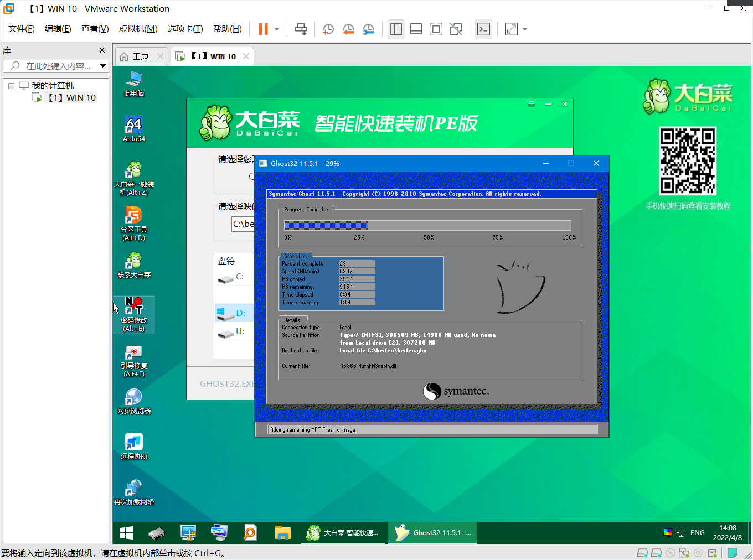Launch the Aida64 desktop shortcut
Screen dimensions: 753x560
[x=134, y=129]
